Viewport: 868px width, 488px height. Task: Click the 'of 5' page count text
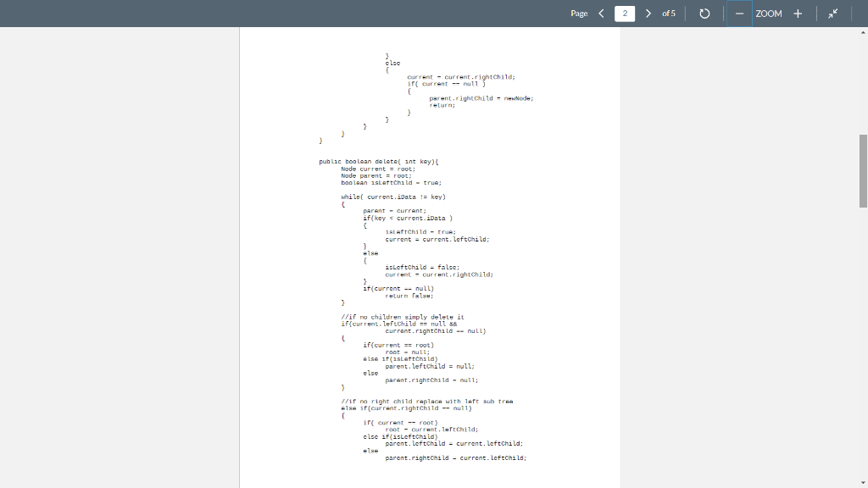point(669,14)
